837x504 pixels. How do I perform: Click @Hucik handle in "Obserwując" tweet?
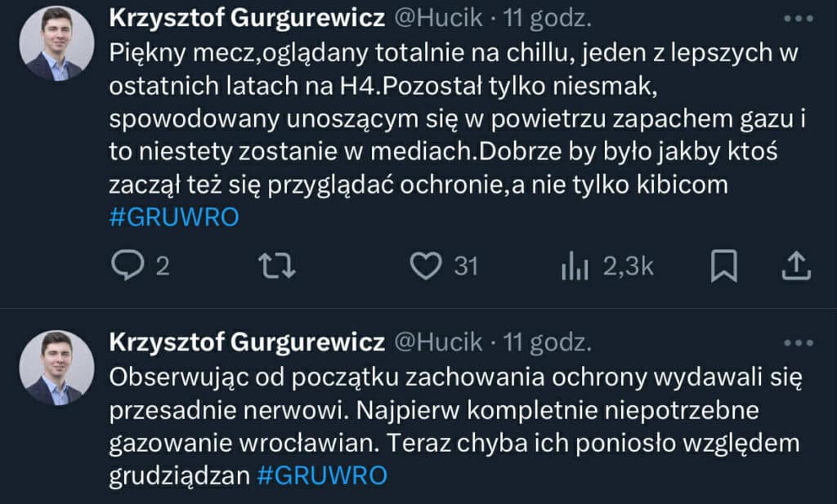[438, 341]
